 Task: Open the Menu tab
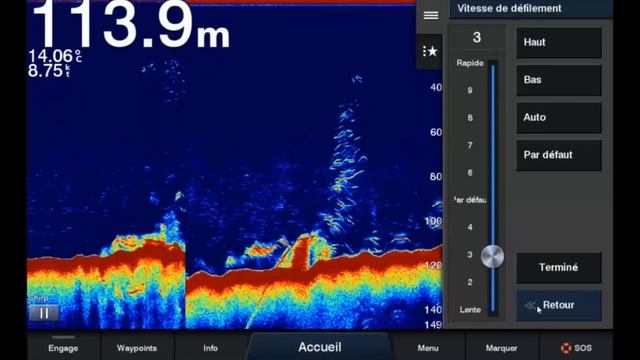pyautogui.click(x=428, y=348)
